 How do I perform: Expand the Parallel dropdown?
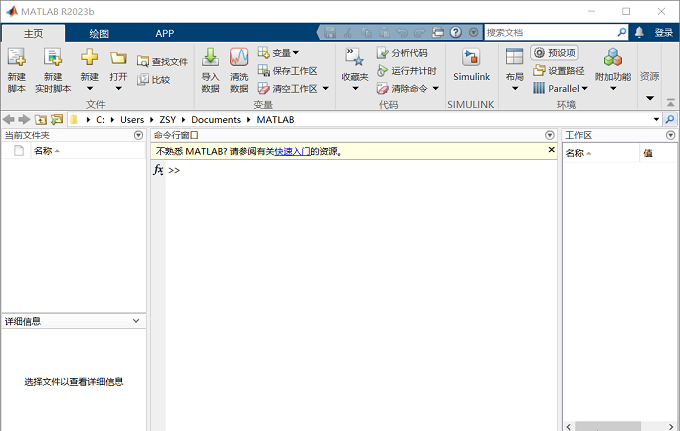tap(560, 88)
